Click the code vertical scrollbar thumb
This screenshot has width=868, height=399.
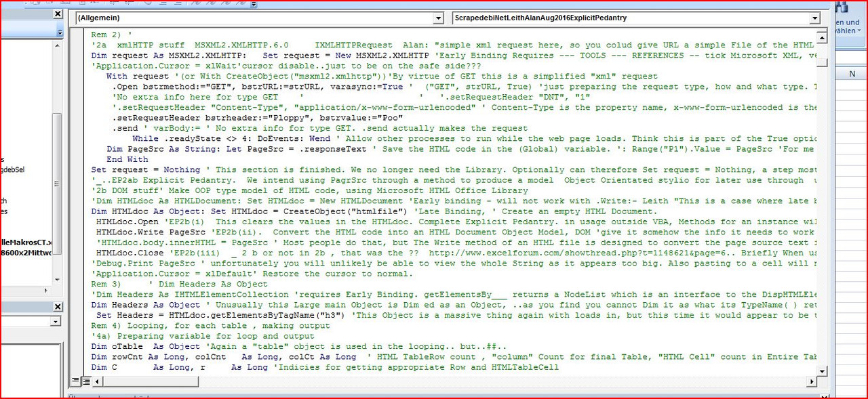tap(822, 63)
